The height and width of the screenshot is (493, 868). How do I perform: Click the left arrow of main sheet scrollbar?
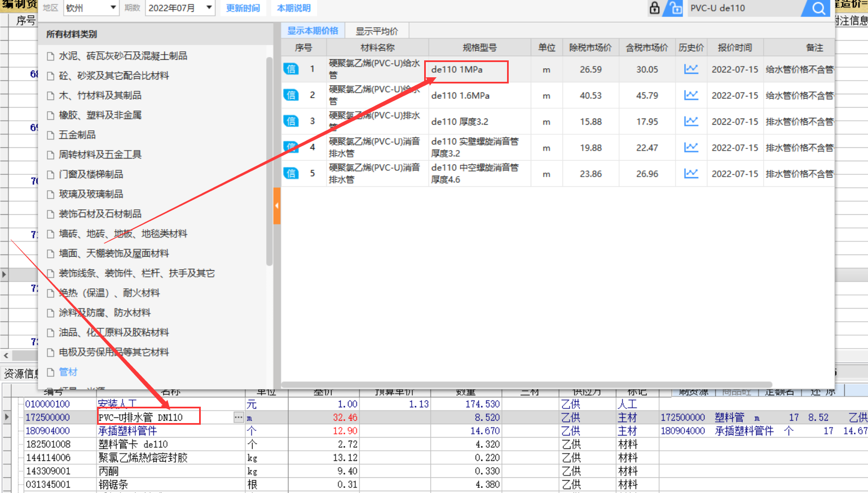click(6, 355)
